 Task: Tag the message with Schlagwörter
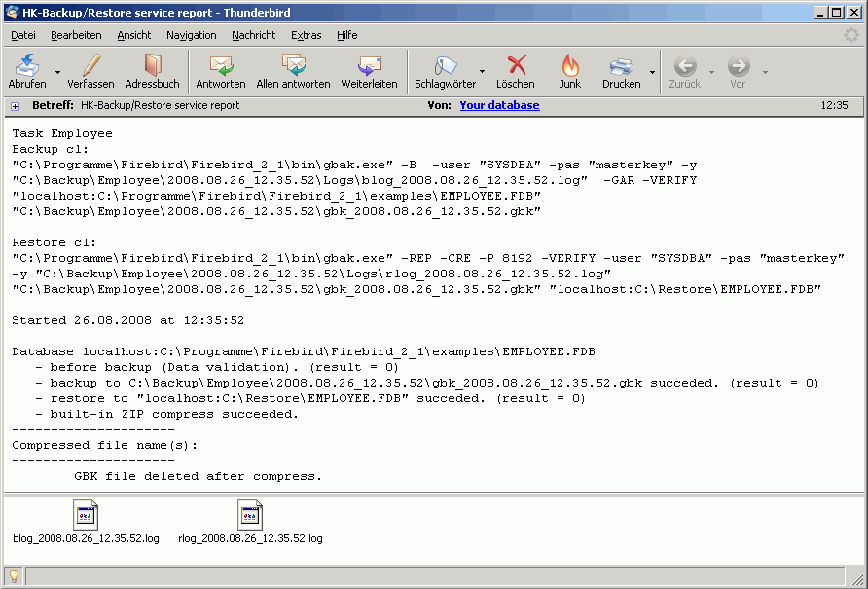[445, 71]
